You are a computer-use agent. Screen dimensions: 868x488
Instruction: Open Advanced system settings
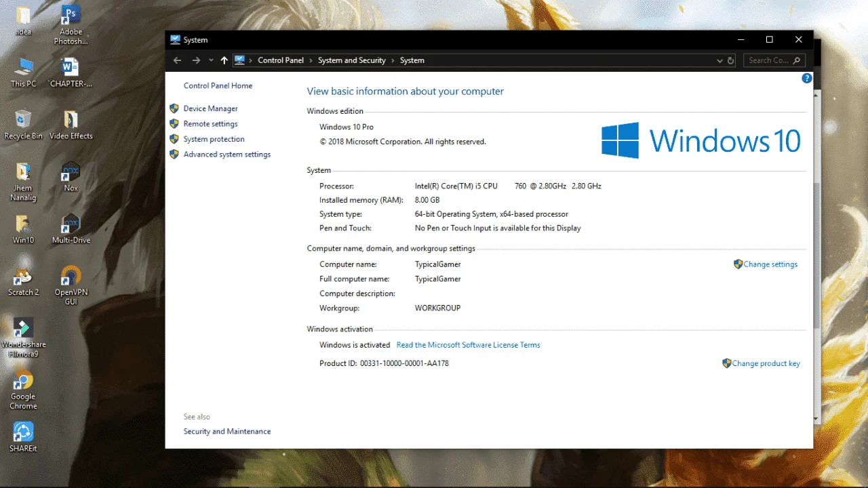tap(226, 155)
